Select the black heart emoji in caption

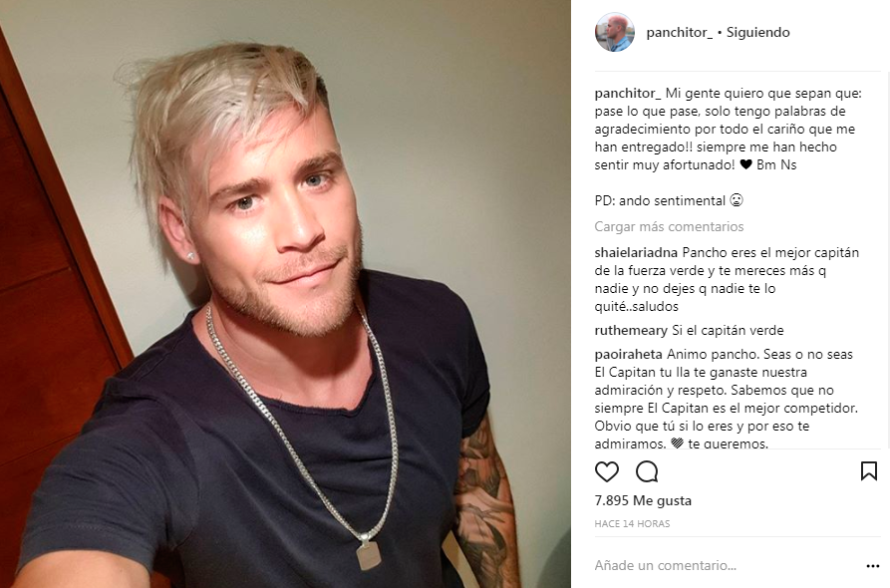click(x=745, y=164)
